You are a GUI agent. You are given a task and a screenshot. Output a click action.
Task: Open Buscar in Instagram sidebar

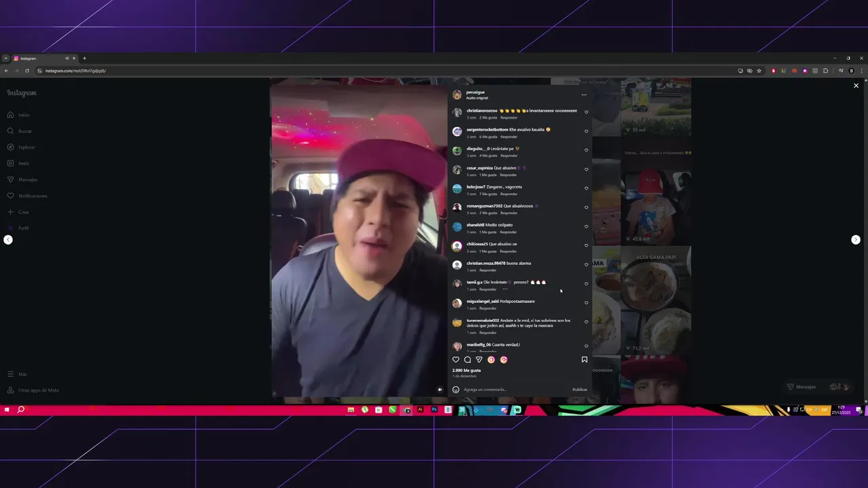point(20,131)
